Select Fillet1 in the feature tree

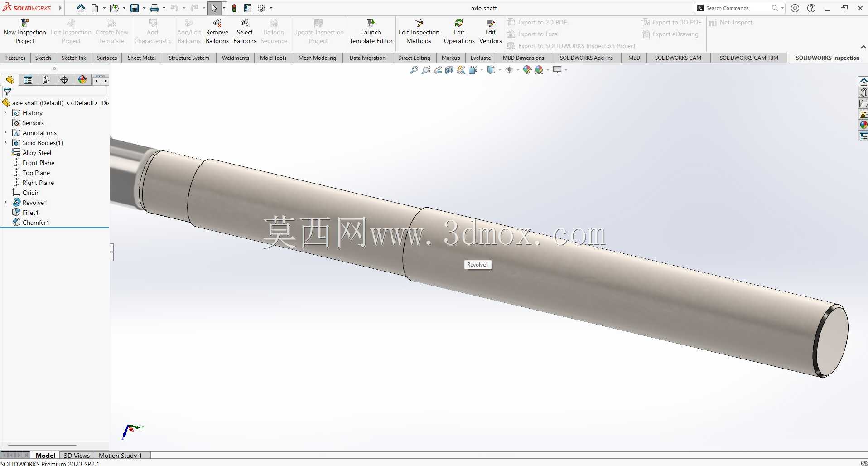(30, 213)
